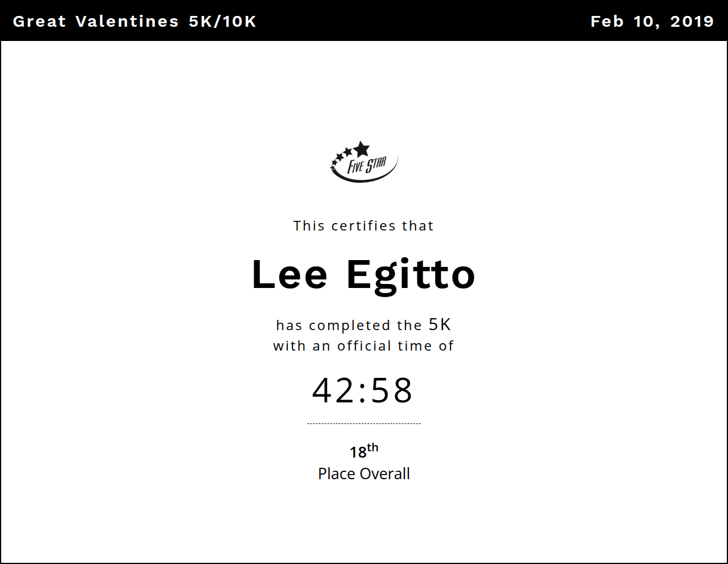Click the largest star in the logo
The width and height of the screenshot is (728, 564).
click(362, 149)
